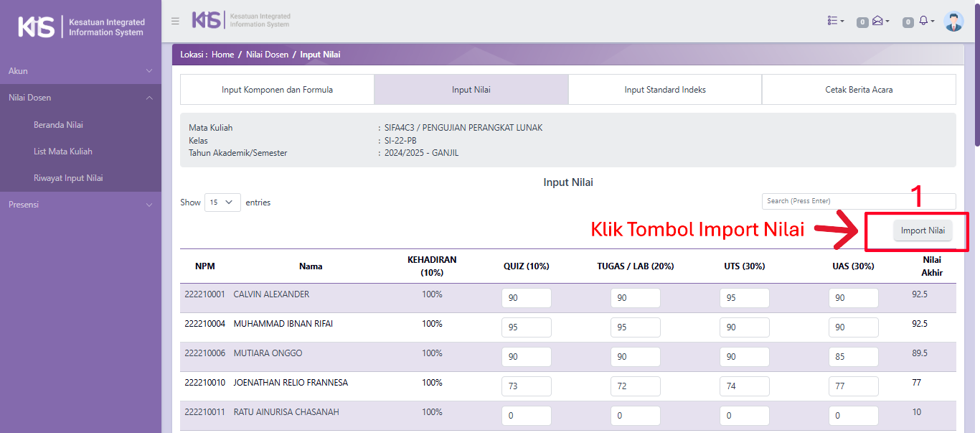Expand the Presensi sidebar menu
This screenshot has width=980, height=433.
pyautogui.click(x=80, y=205)
